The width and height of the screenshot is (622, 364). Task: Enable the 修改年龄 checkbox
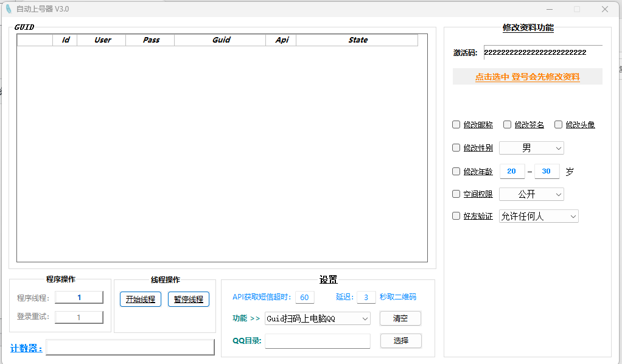(456, 172)
